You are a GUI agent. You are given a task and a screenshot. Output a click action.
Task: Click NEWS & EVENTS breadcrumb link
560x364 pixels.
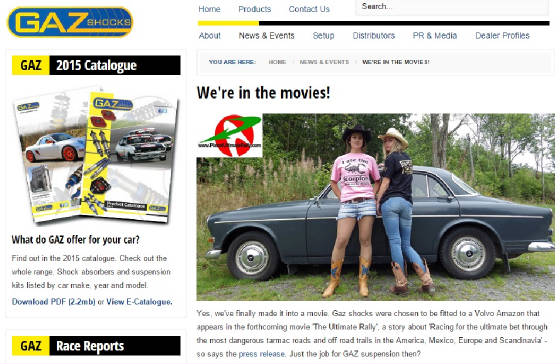pos(324,62)
